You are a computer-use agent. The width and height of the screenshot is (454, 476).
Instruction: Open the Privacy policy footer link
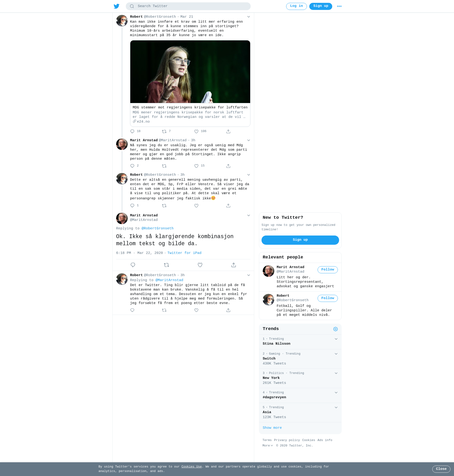click(287, 440)
